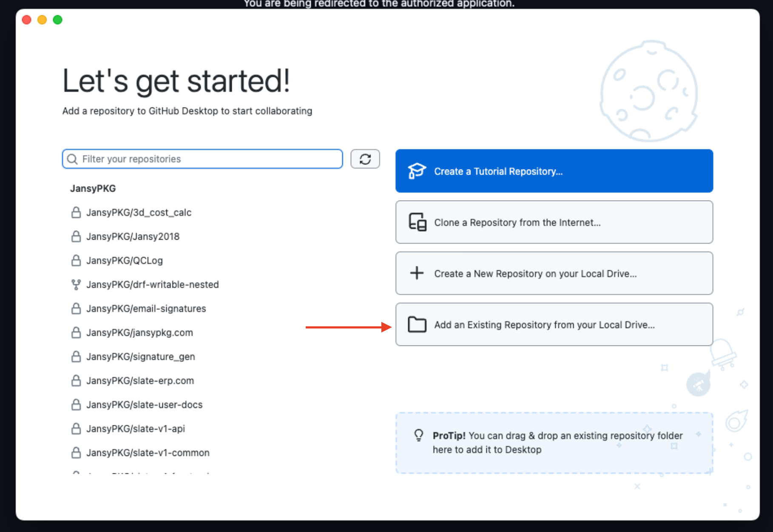Click the plus icon for new repository
The width and height of the screenshot is (773, 532).
[416, 273]
